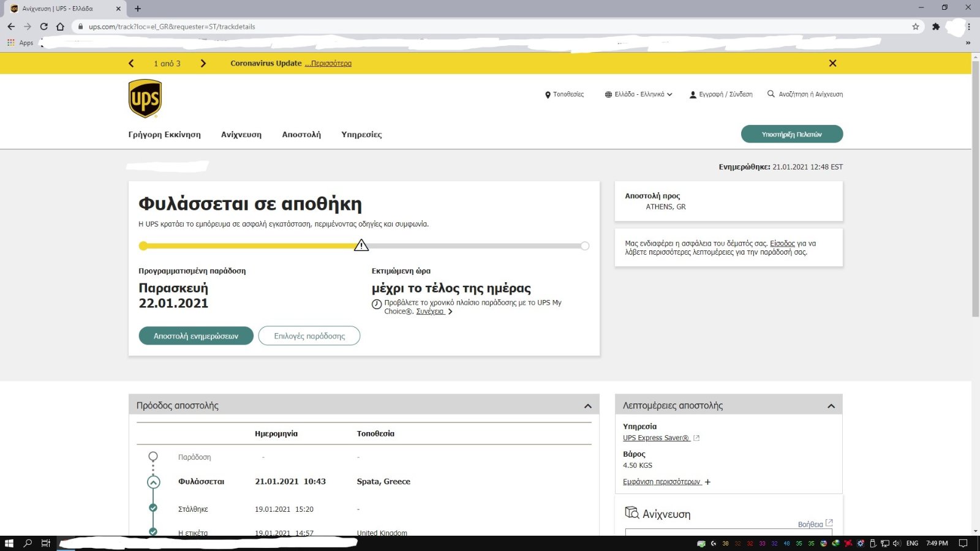Click Εγγραφή / Σύνδεση login link
Viewport: 980px width, 551px height.
(721, 94)
